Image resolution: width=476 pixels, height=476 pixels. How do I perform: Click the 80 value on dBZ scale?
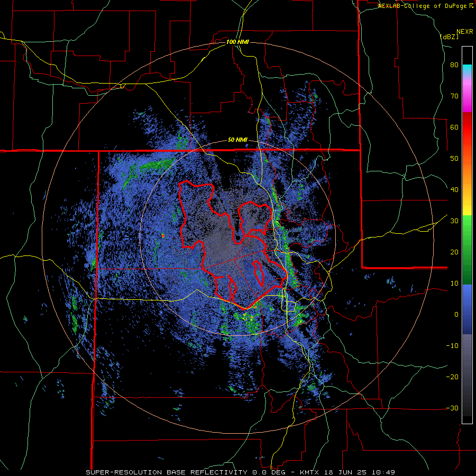(454, 65)
